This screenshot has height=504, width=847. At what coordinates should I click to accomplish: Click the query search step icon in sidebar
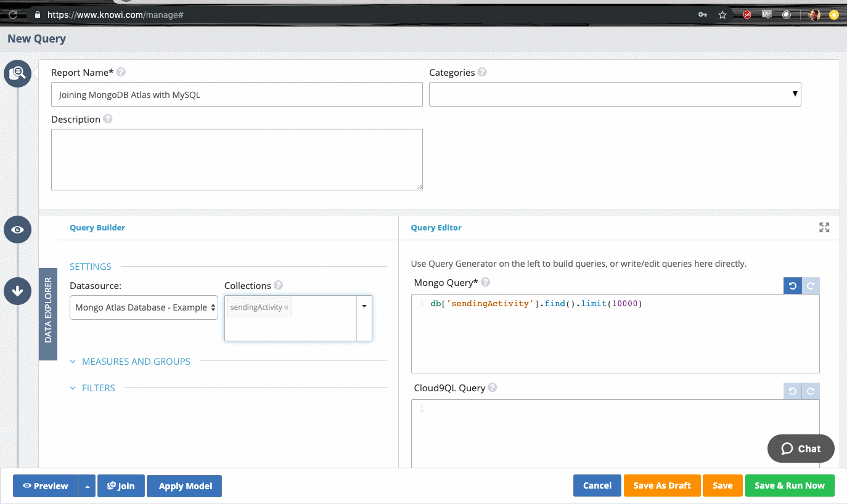(x=17, y=73)
